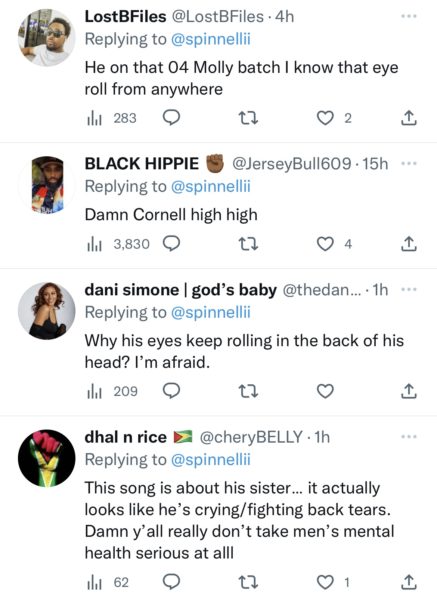437x600 pixels.
Task: Open LostBFiles profile picture
Action: click(47, 38)
